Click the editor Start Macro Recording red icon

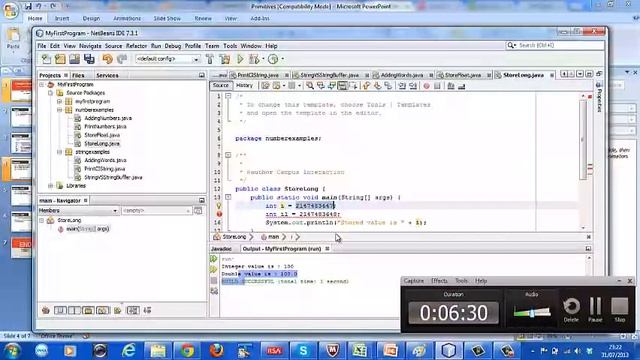tap(427, 86)
